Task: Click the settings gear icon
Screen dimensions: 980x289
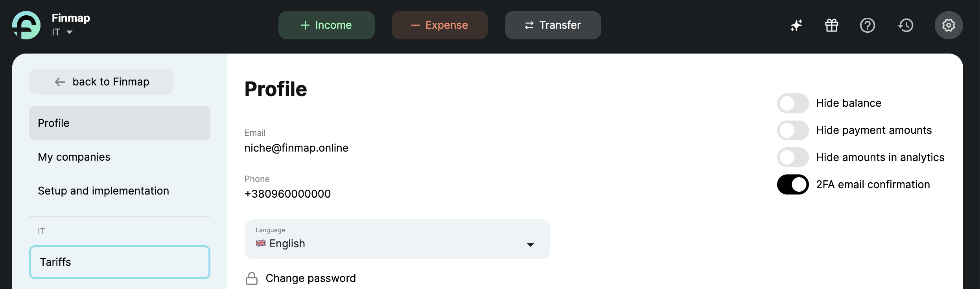Action: pyautogui.click(x=949, y=25)
